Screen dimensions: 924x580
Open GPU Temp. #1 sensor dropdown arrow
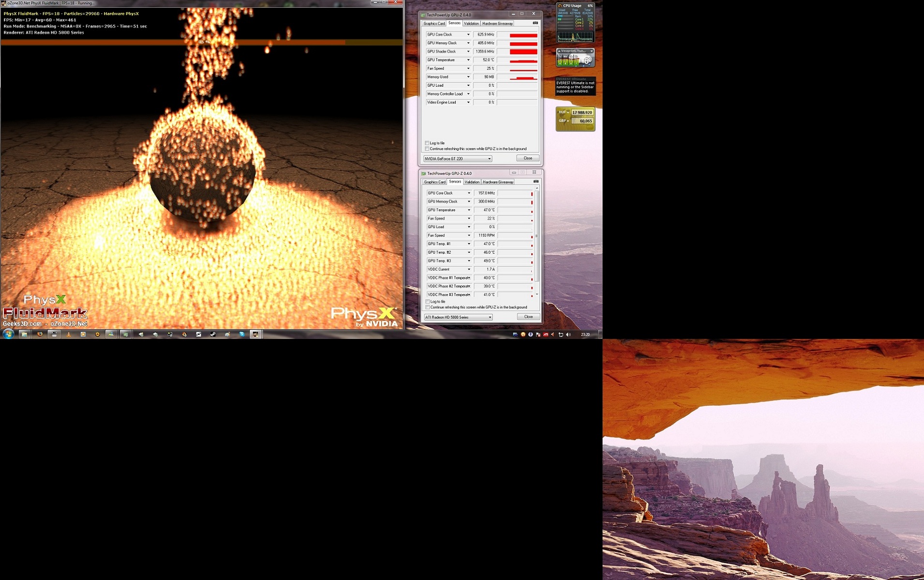tap(468, 244)
